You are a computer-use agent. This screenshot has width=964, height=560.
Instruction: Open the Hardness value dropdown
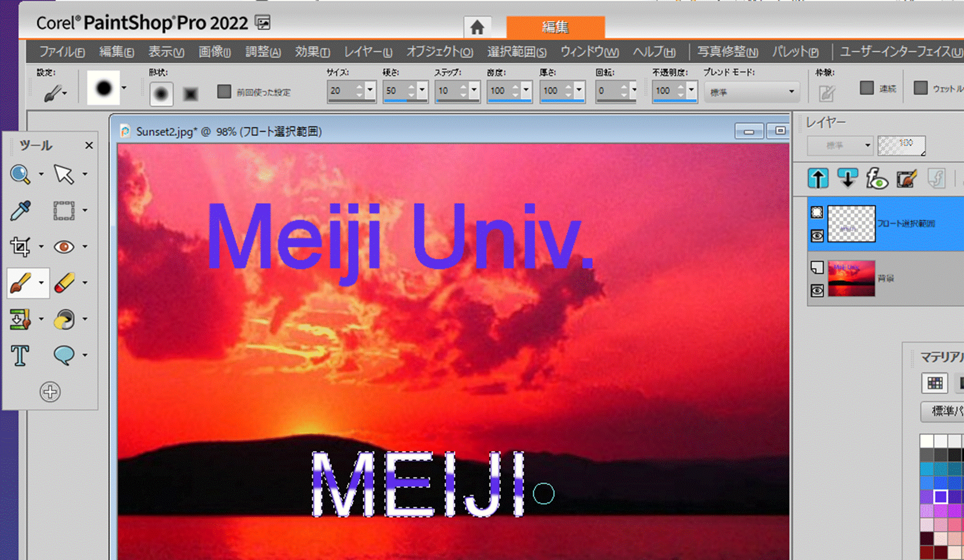click(x=422, y=90)
